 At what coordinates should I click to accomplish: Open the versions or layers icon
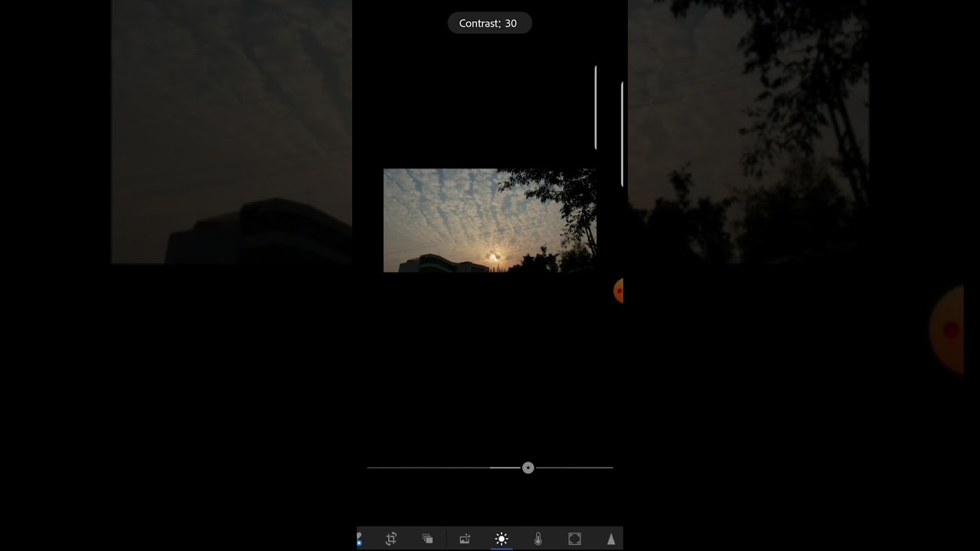click(x=428, y=539)
